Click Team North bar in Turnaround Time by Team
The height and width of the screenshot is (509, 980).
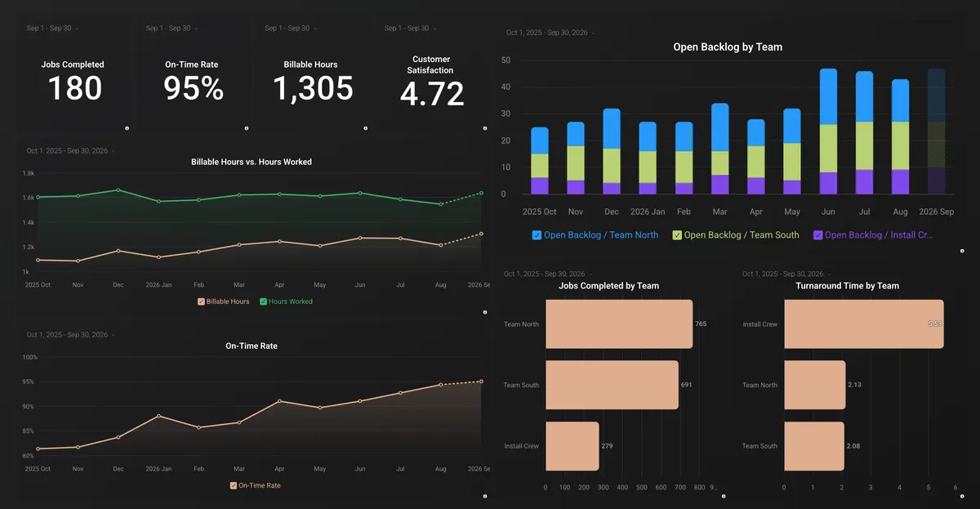(815, 385)
